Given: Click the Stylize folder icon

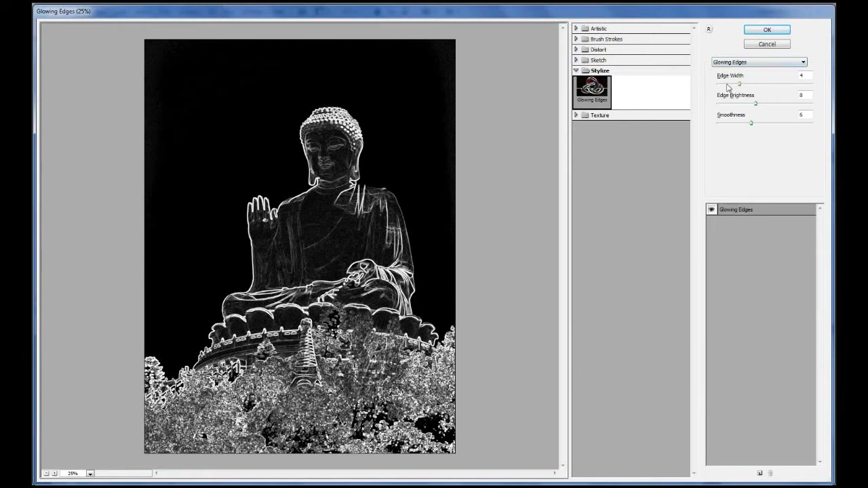Looking at the screenshot, I should point(585,70).
